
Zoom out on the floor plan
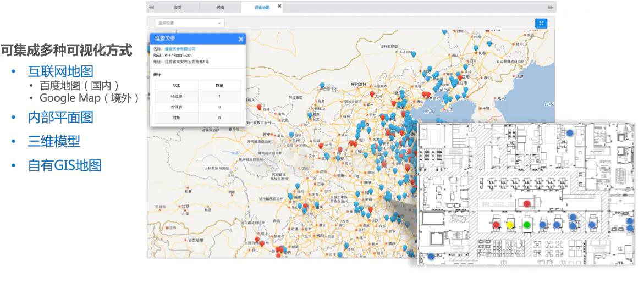[423, 135]
